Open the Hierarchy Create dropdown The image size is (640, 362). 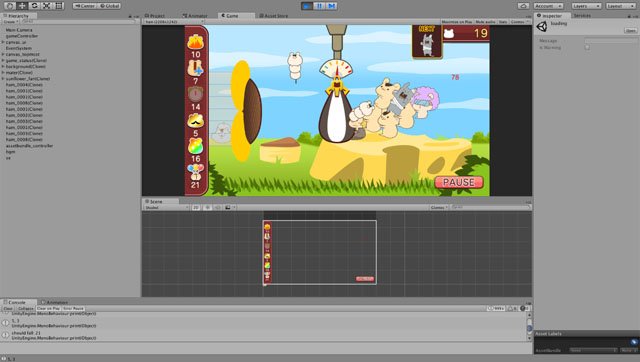click(x=11, y=22)
